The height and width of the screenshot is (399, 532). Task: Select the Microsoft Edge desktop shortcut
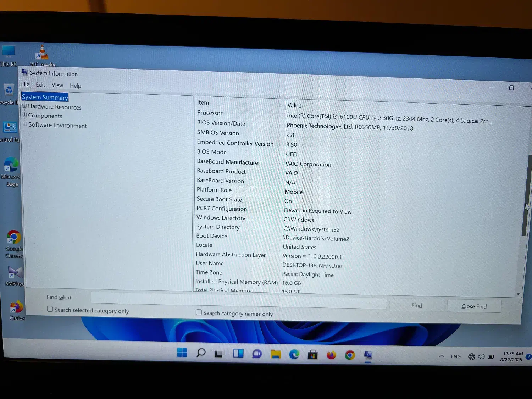click(x=11, y=172)
